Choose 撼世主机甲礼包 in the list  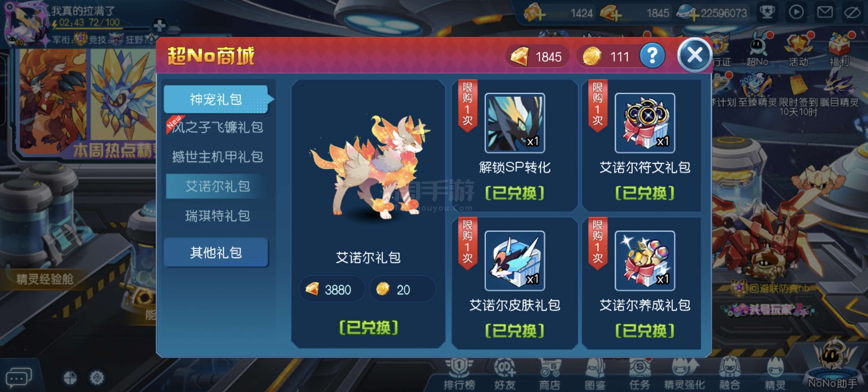[217, 157]
